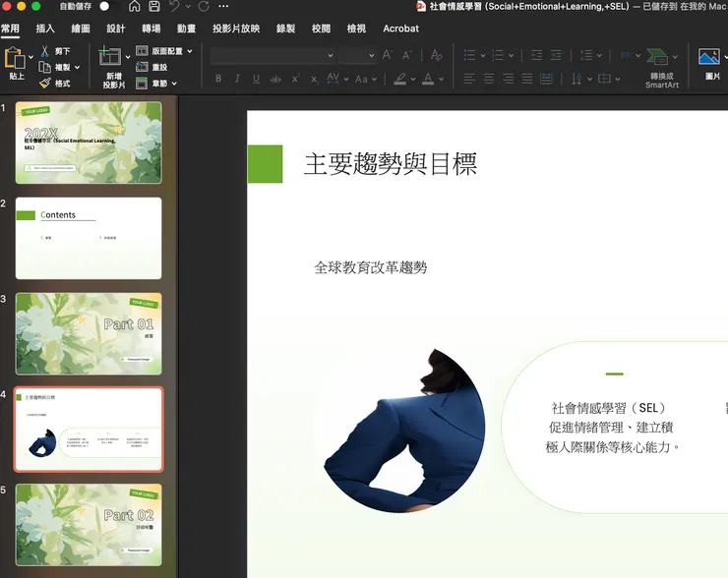This screenshot has width=728, height=578.
Task: Insert a picture with 圖片 icon
Action: click(x=711, y=64)
